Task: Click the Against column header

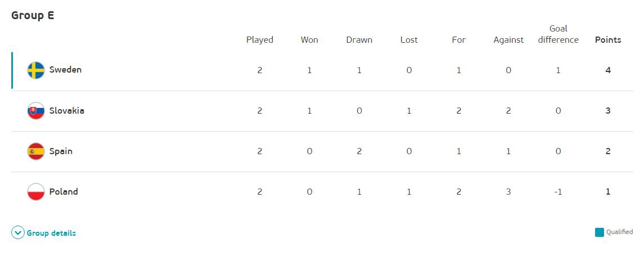Action: 508,40
